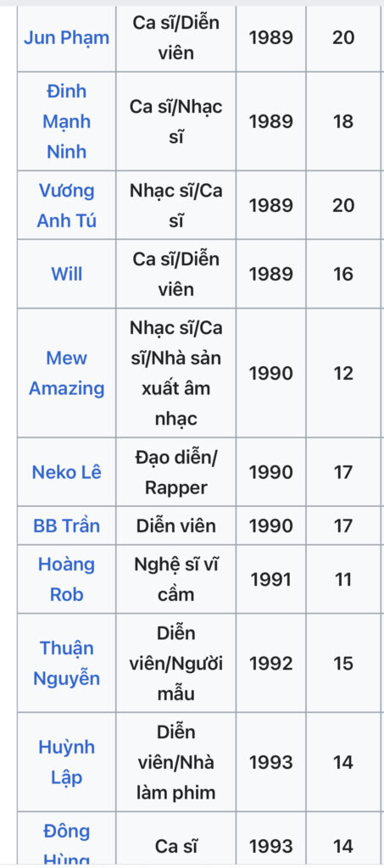
Task: Open the Thuận Nguyễn link
Action: pyautogui.click(x=66, y=663)
